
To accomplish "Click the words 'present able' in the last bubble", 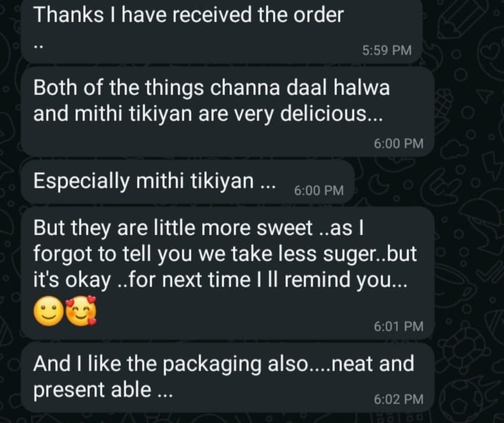I will (92, 390).
